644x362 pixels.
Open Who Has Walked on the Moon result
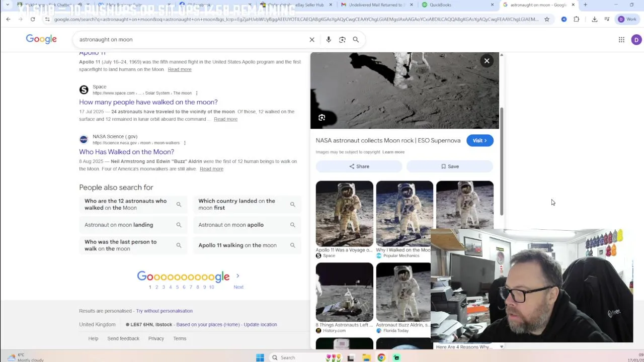(x=126, y=152)
